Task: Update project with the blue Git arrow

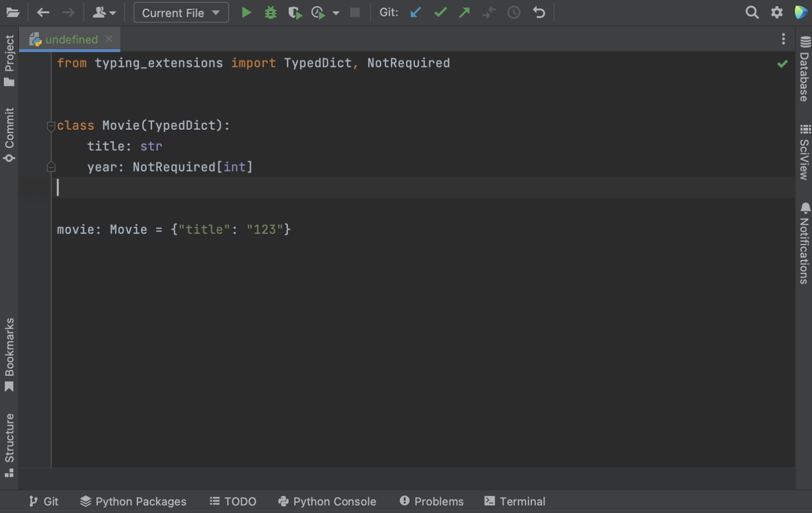Action: [x=415, y=12]
